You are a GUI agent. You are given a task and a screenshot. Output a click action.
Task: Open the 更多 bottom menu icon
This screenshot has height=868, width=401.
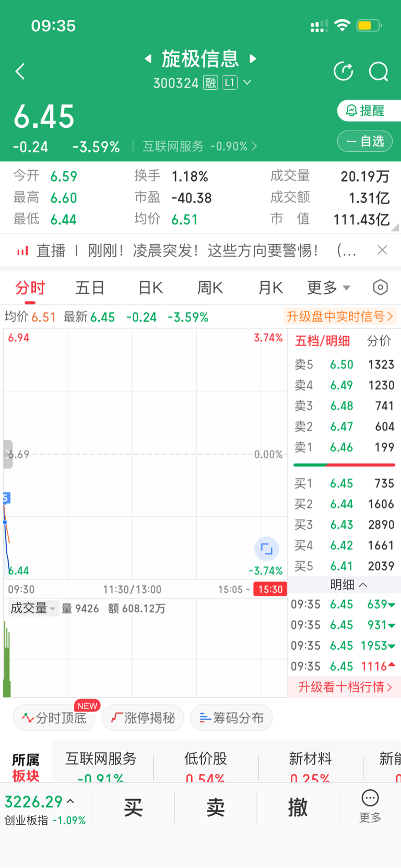point(370,806)
